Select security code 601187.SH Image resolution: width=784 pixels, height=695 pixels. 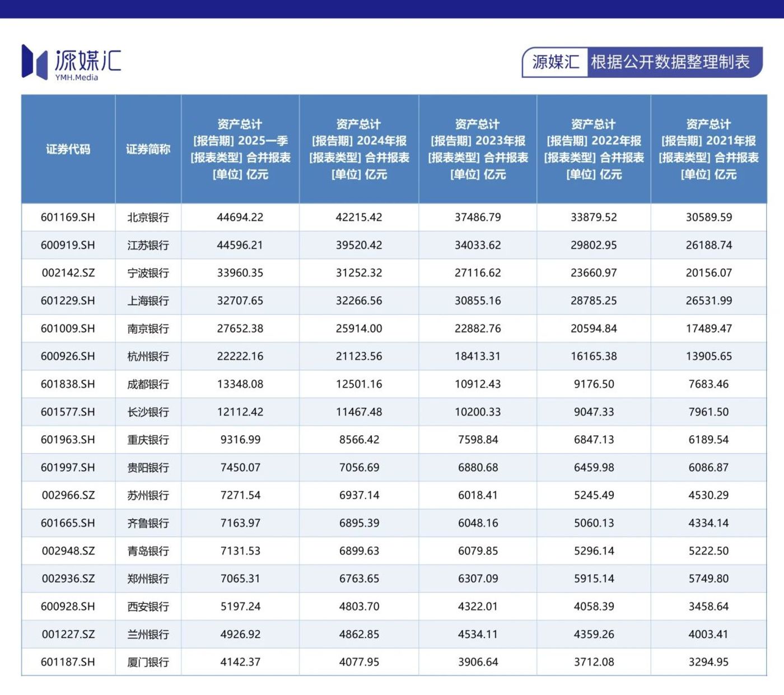pyautogui.click(x=68, y=662)
